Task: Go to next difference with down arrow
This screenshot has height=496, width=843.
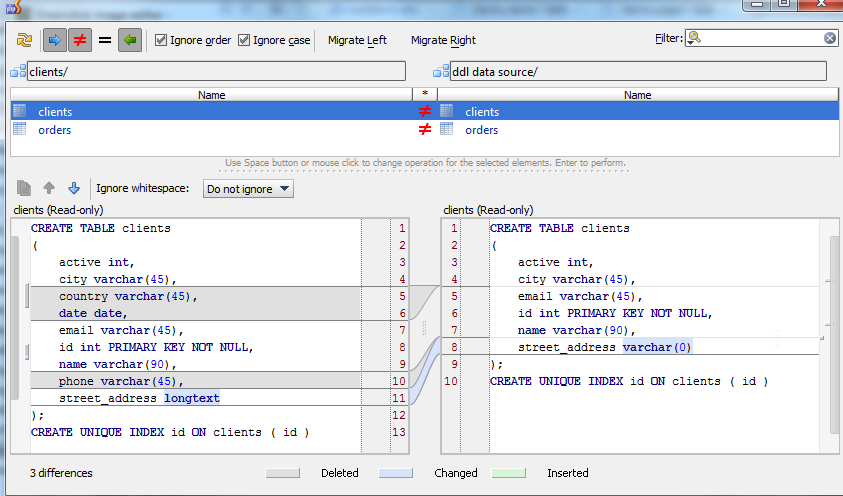Action: pos(74,188)
